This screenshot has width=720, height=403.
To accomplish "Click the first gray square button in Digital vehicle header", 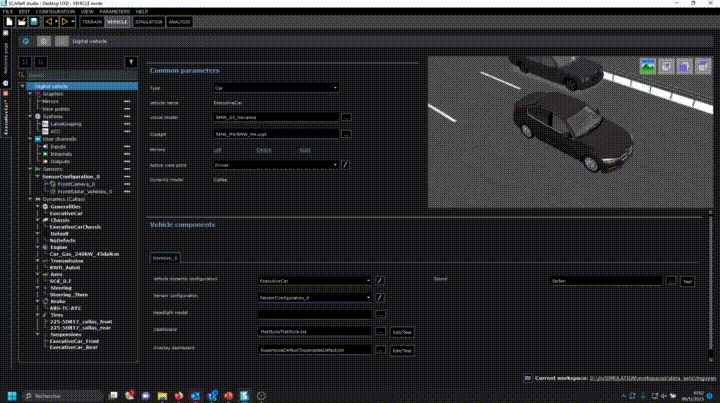I will (44, 41).
